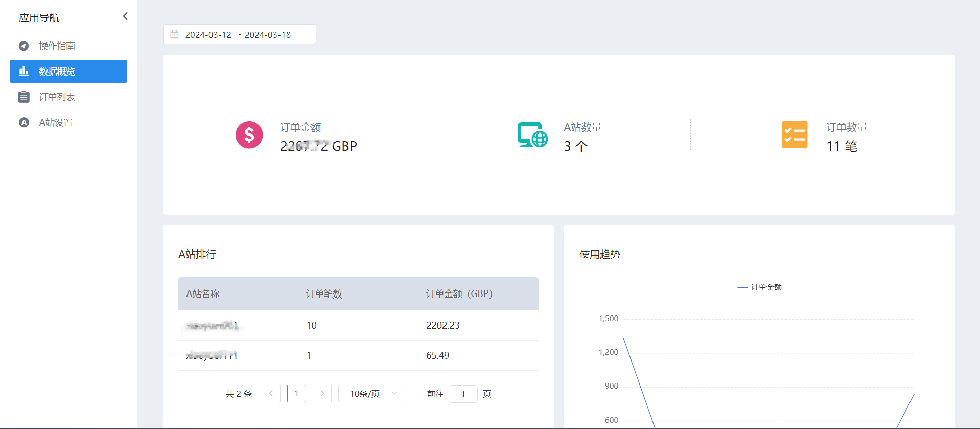This screenshot has width=980, height=429.
Task: Click the order count cell showing 10
Action: point(311,326)
